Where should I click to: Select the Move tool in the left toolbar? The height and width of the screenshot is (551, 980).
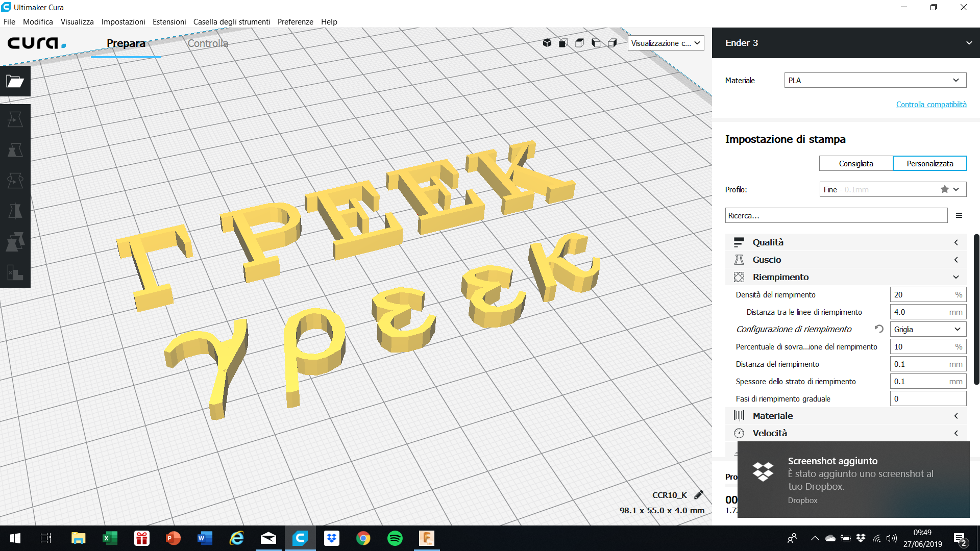pyautogui.click(x=15, y=119)
